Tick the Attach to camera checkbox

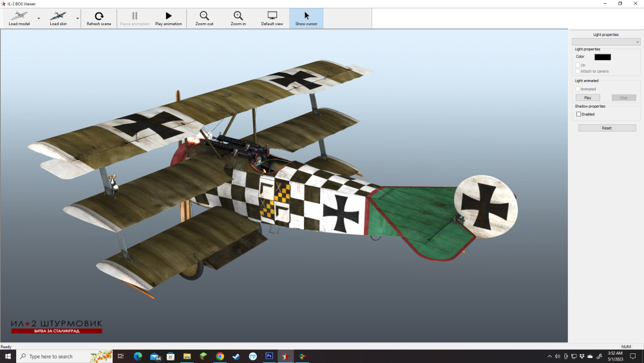pos(578,71)
